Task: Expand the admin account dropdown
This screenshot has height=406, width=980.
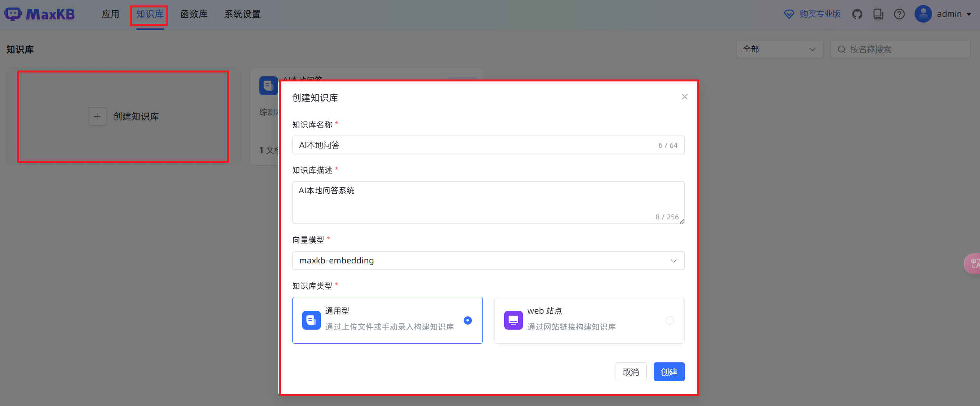Action: tap(970, 14)
